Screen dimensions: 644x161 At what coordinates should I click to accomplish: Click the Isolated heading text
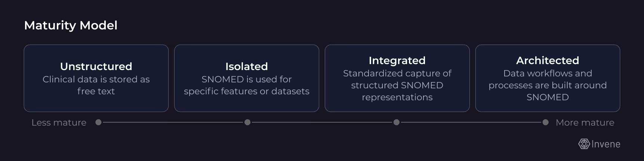click(x=247, y=66)
